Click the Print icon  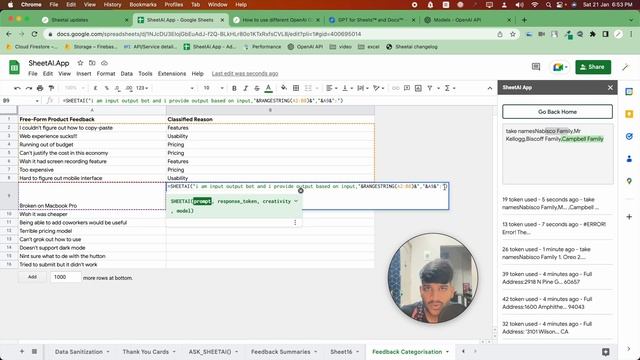[x=40, y=88]
